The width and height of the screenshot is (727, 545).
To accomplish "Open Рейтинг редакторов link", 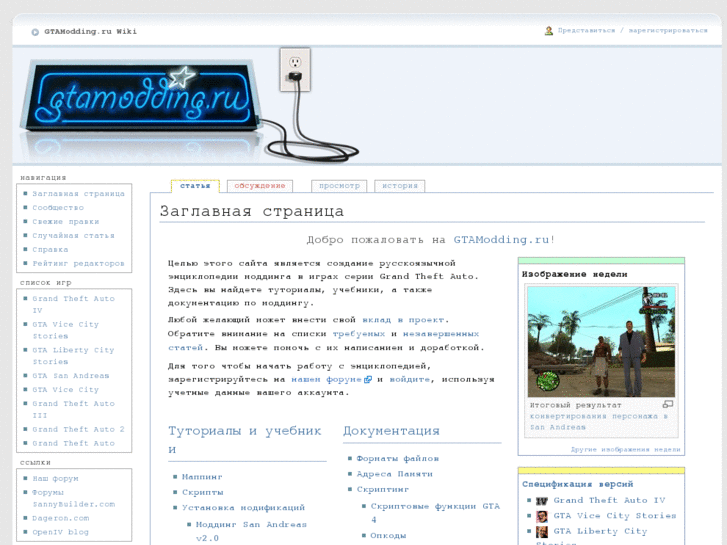I will (78, 263).
